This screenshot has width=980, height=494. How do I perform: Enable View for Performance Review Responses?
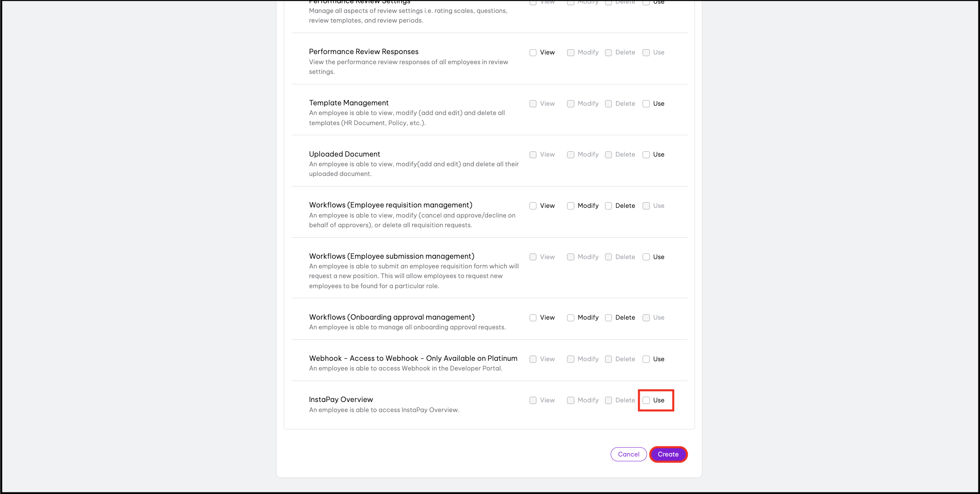(533, 52)
